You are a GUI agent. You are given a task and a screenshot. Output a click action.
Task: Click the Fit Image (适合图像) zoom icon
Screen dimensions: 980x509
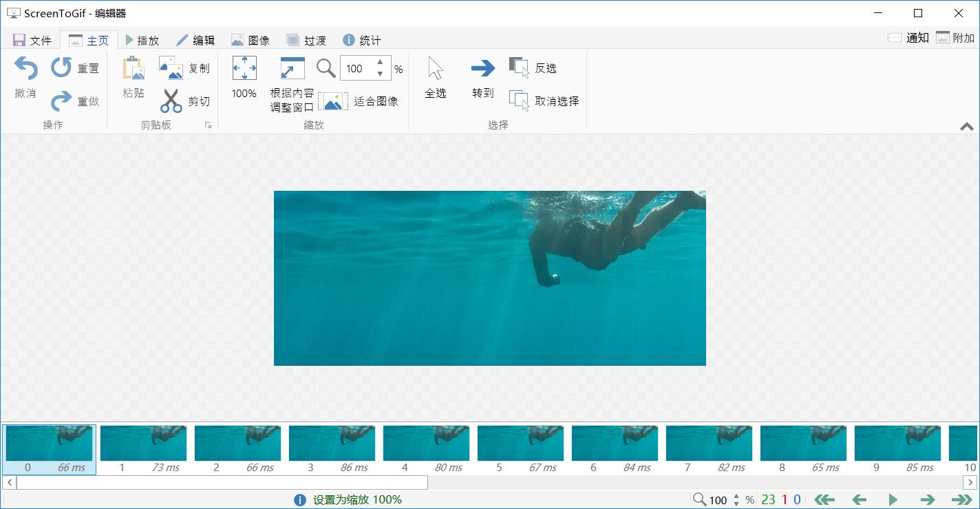pyautogui.click(x=333, y=101)
